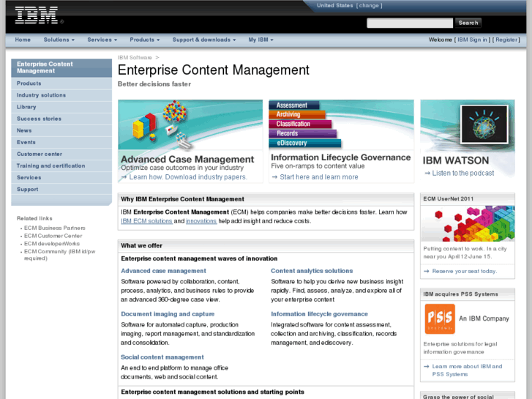Open Support in the left sidebar
The width and height of the screenshot is (532, 399).
[61, 190]
